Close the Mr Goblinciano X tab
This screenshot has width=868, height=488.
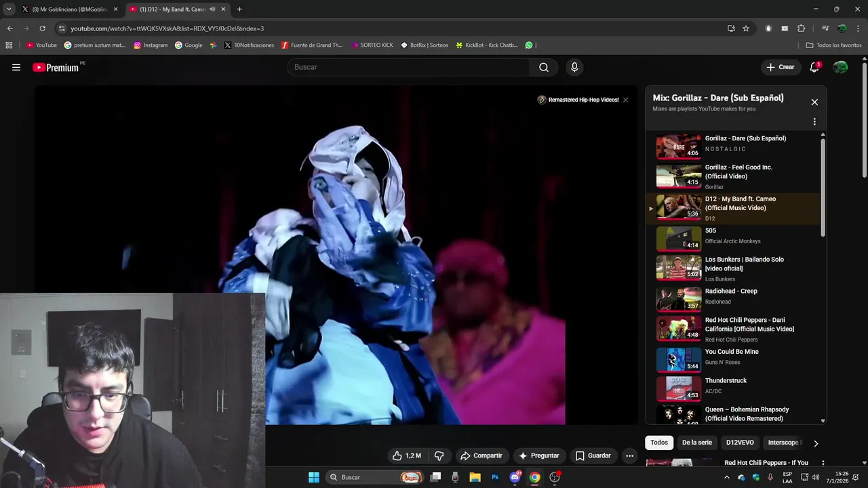pyautogui.click(x=115, y=9)
